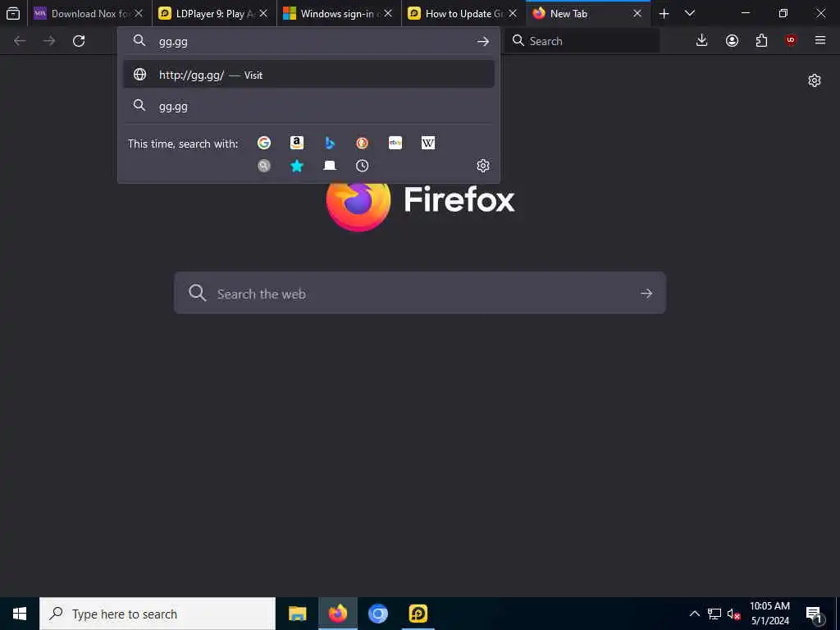Click the Go arrow in address bar
Screen dimensions: 840x630
pyautogui.click(x=482, y=41)
